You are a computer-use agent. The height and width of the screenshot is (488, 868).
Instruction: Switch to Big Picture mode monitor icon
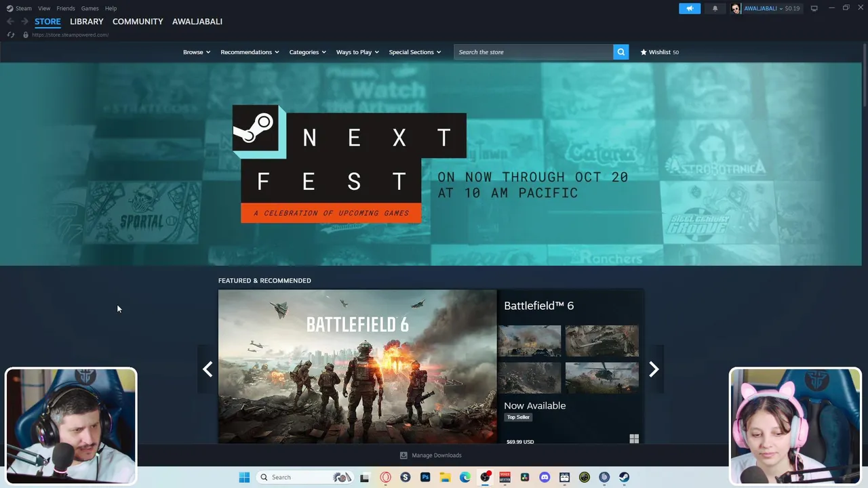point(814,8)
